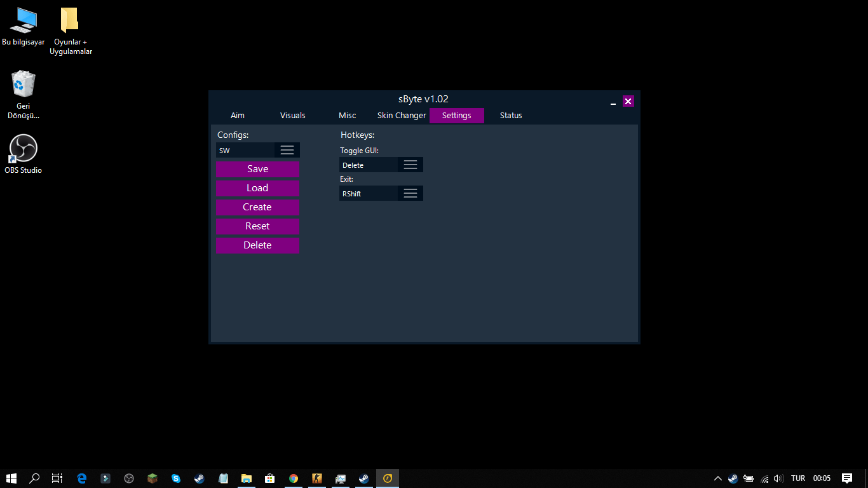
Task: Open File Explorer from the taskbar
Action: [x=247, y=478]
